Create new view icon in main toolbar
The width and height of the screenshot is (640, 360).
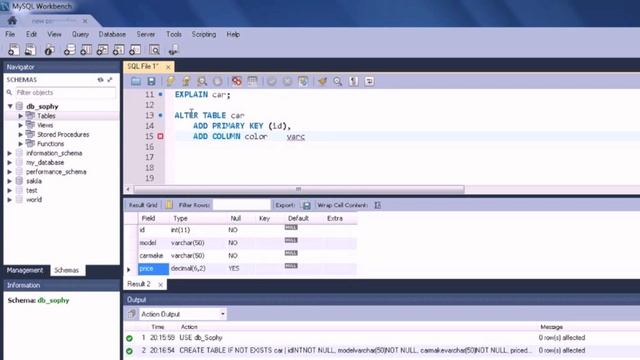(102, 50)
